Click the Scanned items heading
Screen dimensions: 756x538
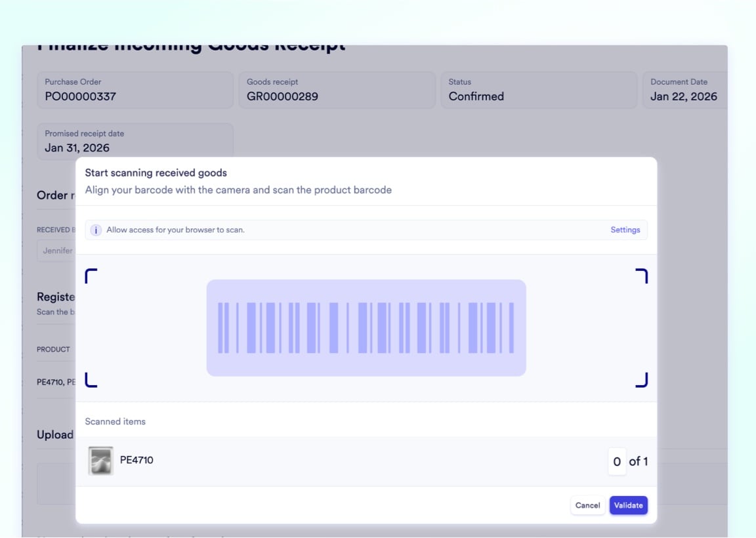(x=115, y=421)
